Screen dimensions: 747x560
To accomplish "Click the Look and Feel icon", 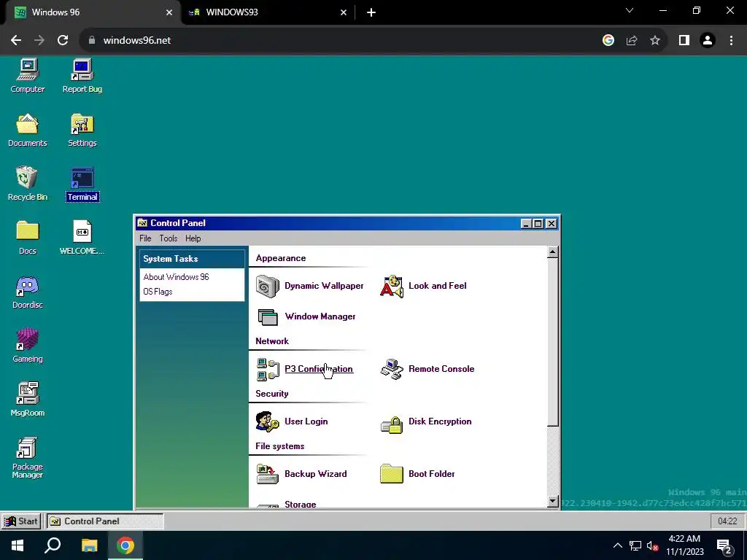I will 392,286.
